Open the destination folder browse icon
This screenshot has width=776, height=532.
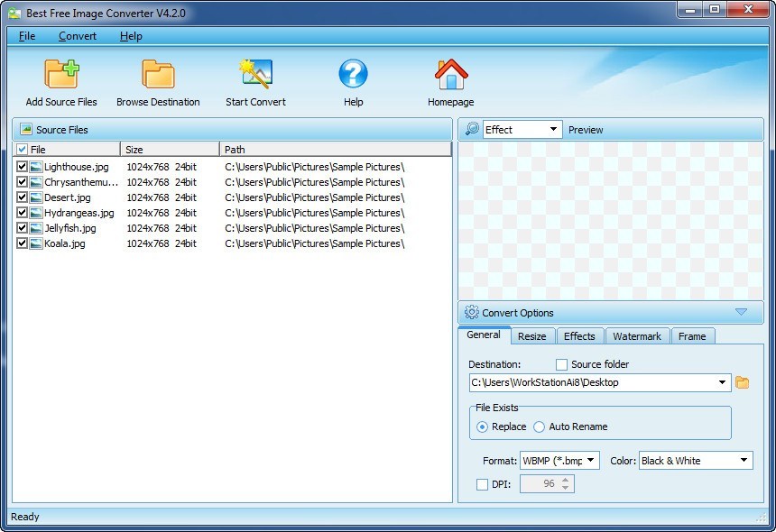[x=742, y=382]
